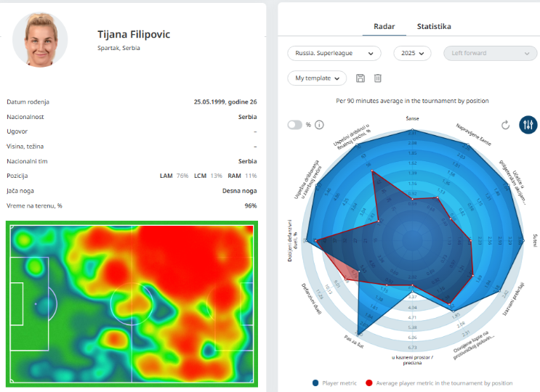Click Tijana Filipovic's profile photo
This screenshot has width=540, height=392.
pyautogui.click(x=41, y=39)
